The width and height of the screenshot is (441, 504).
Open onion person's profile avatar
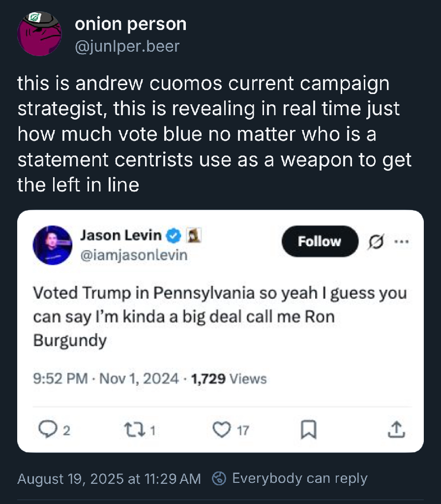(39, 33)
